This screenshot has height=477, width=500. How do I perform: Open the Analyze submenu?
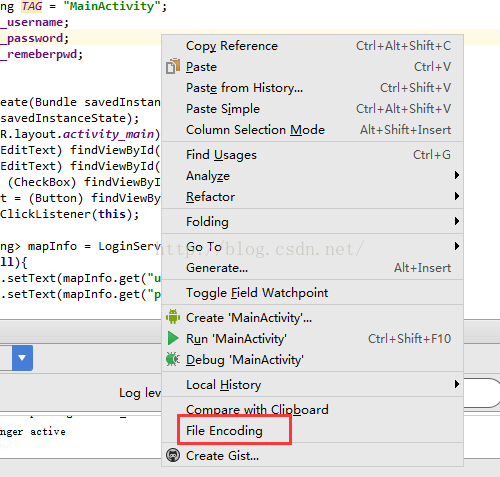click(x=313, y=176)
